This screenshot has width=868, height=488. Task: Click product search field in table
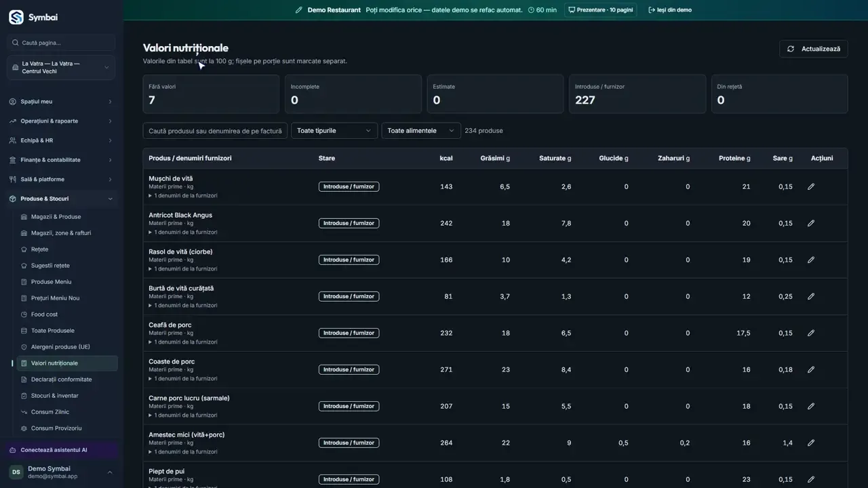pyautogui.click(x=215, y=131)
